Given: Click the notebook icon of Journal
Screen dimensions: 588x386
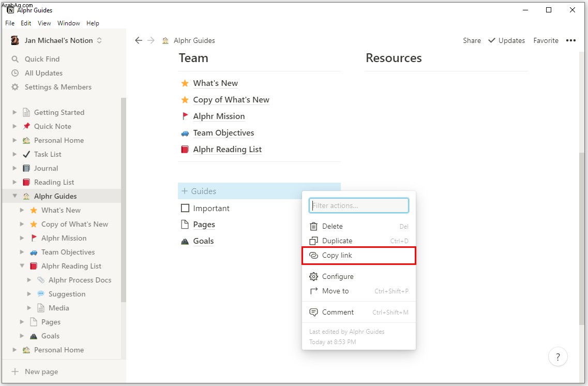Looking at the screenshot, I should tap(26, 168).
